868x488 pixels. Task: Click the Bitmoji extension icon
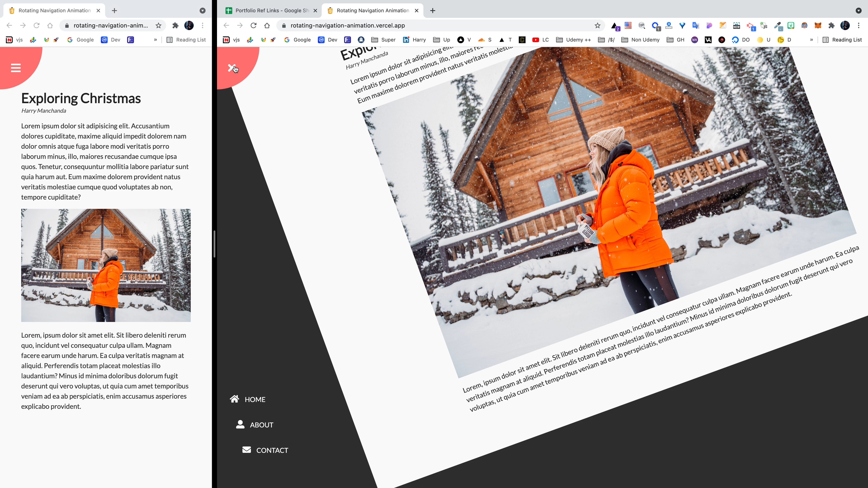pyautogui.click(x=790, y=26)
